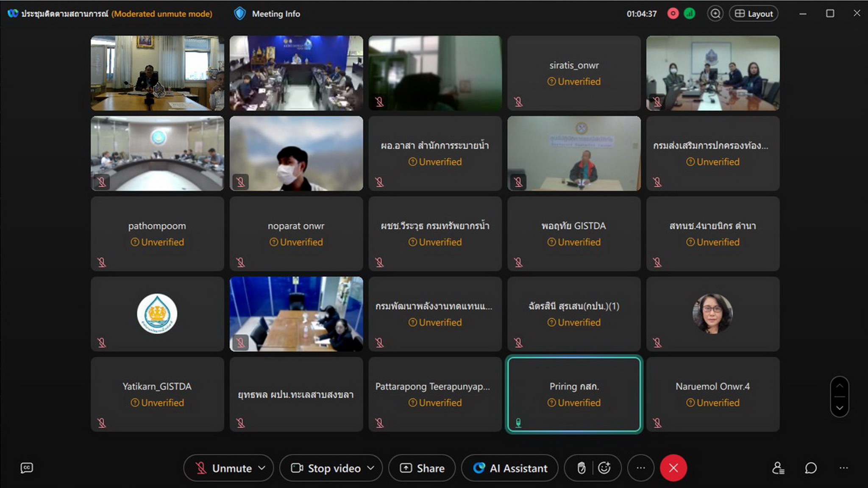The height and width of the screenshot is (488, 868).
Task: Click the Meeting Info shield icon
Action: (x=240, y=14)
